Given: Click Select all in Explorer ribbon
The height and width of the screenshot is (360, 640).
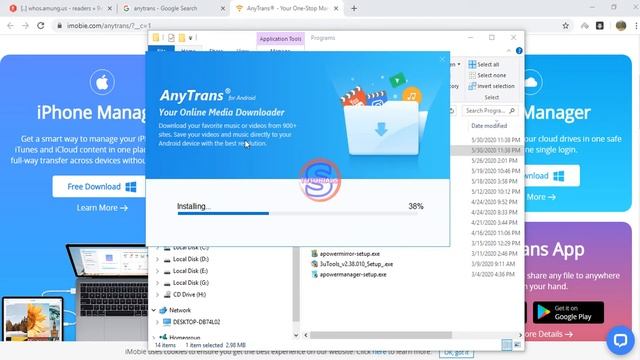Looking at the screenshot, I should (484, 64).
